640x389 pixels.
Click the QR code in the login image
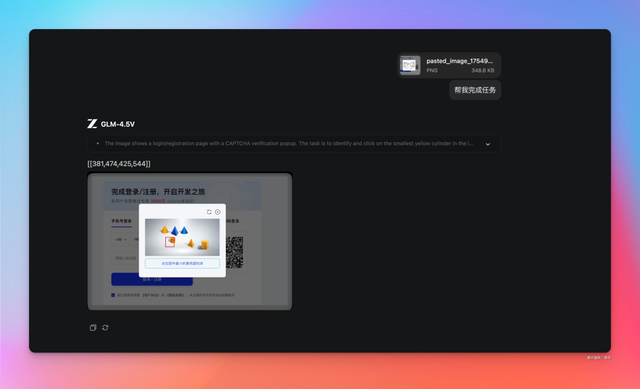(x=235, y=252)
